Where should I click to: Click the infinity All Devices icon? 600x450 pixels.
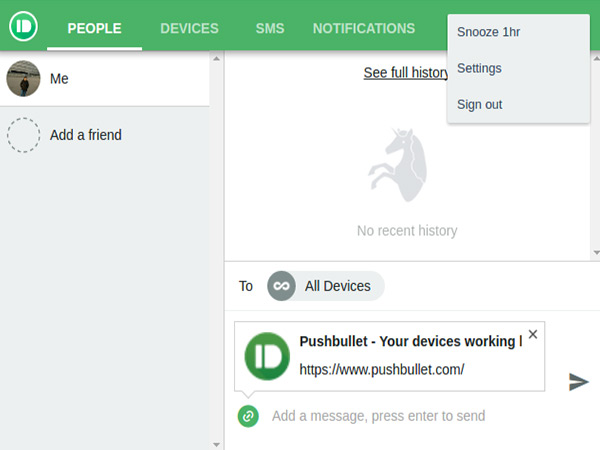[281, 286]
